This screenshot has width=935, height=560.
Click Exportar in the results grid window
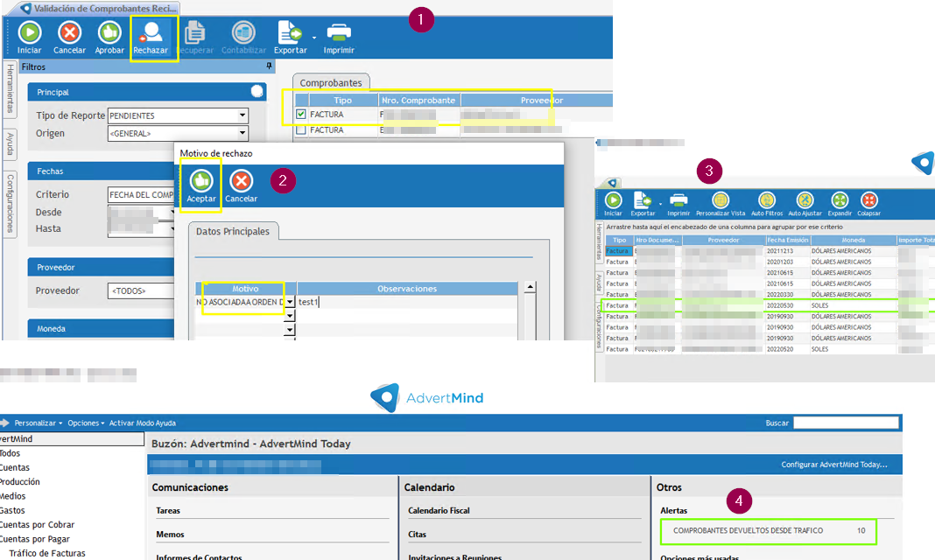(643, 204)
